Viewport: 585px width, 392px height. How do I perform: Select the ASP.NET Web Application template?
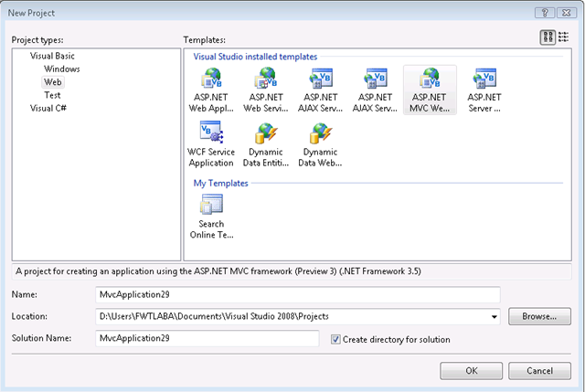point(211,90)
